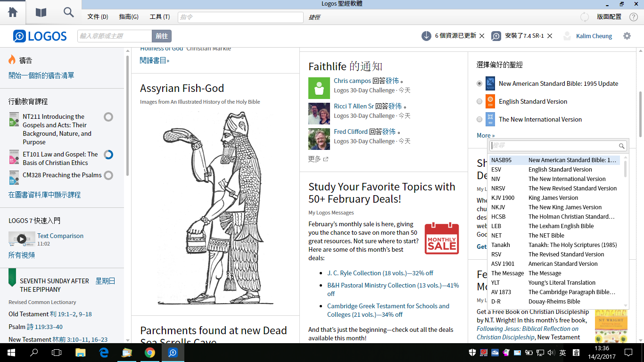644x362 pixels.
Task: Click the NIV Bible cover icon
Action: click(490, 119)
